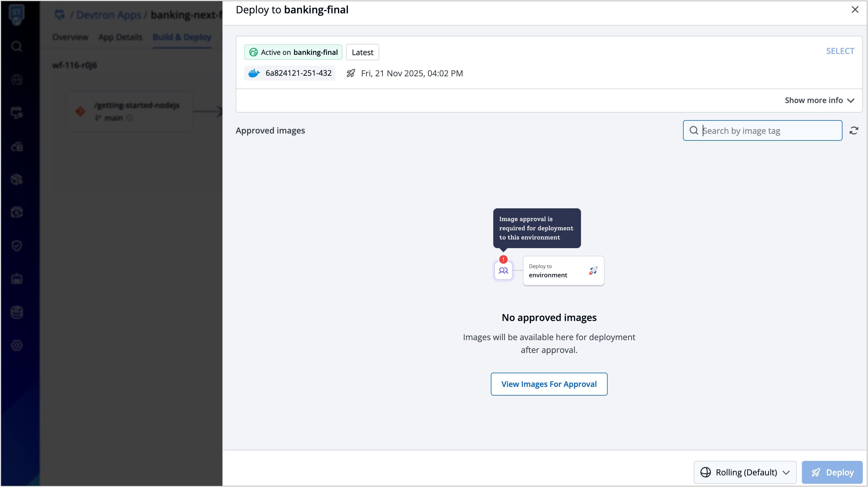Click the application groups icon in sidebar
The height and width of the screenshot is (487, 868).
(x=17, y=113)
